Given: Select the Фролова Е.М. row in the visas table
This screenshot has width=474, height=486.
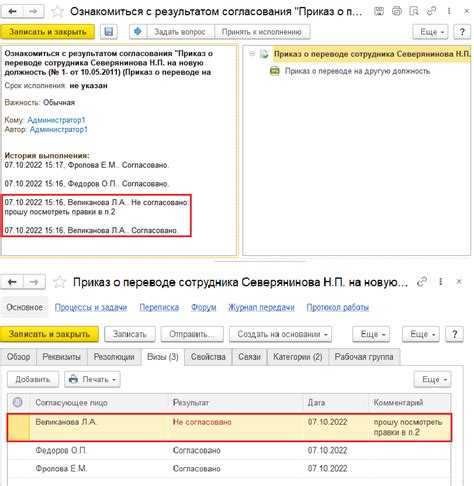Looking at the screenshot, I should (x=229, y=468).
